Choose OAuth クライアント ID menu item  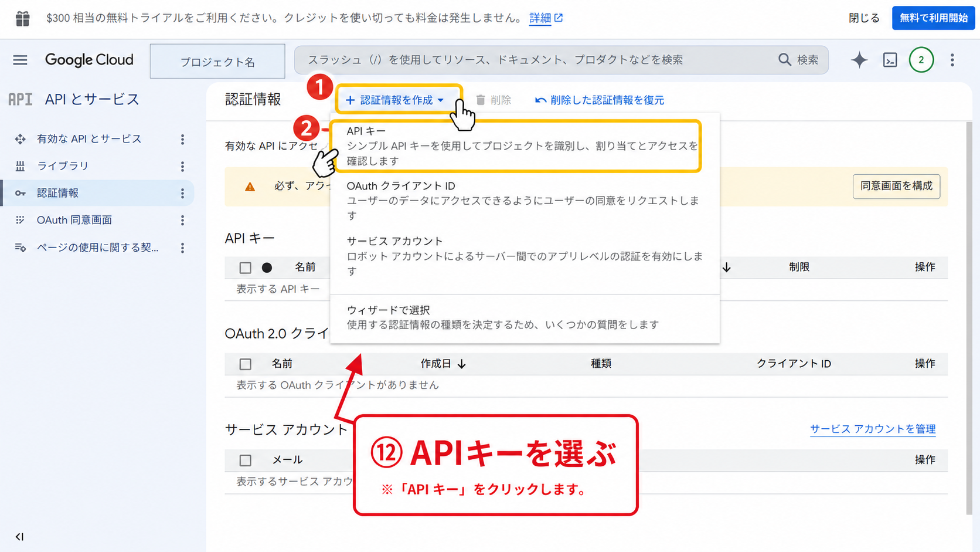tap(525, 201)
